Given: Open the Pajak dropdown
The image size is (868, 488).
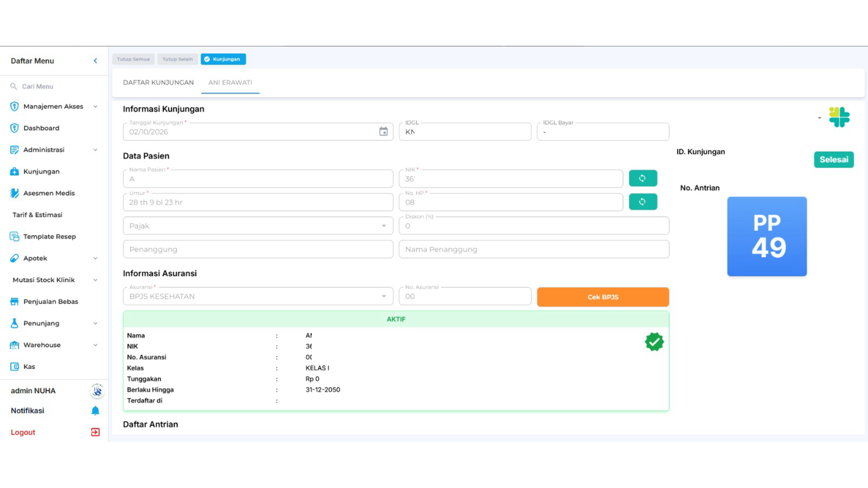Looking at the screenshot, I should (258, 226).
